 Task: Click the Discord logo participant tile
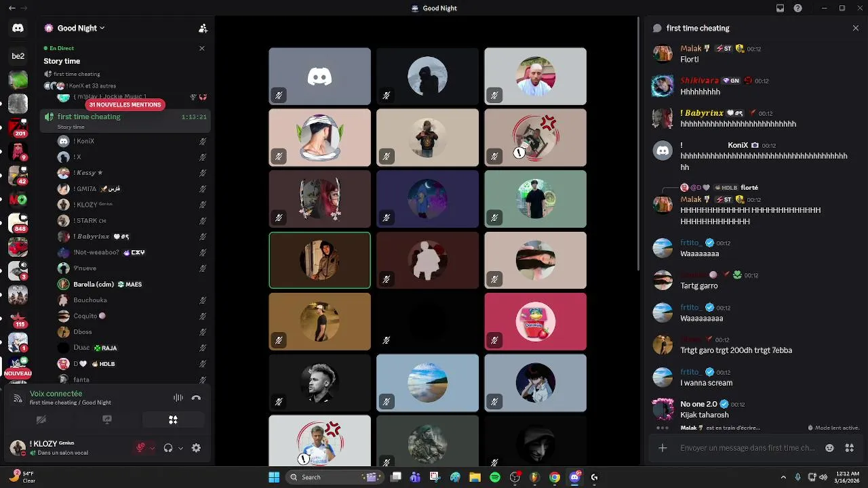(x=319, y=76)
